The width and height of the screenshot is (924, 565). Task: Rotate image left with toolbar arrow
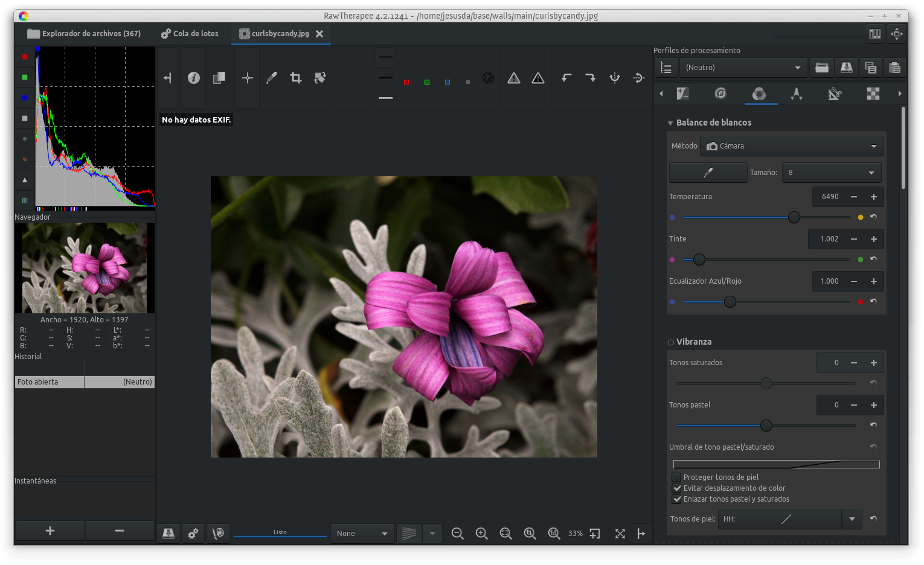(566, 78)
